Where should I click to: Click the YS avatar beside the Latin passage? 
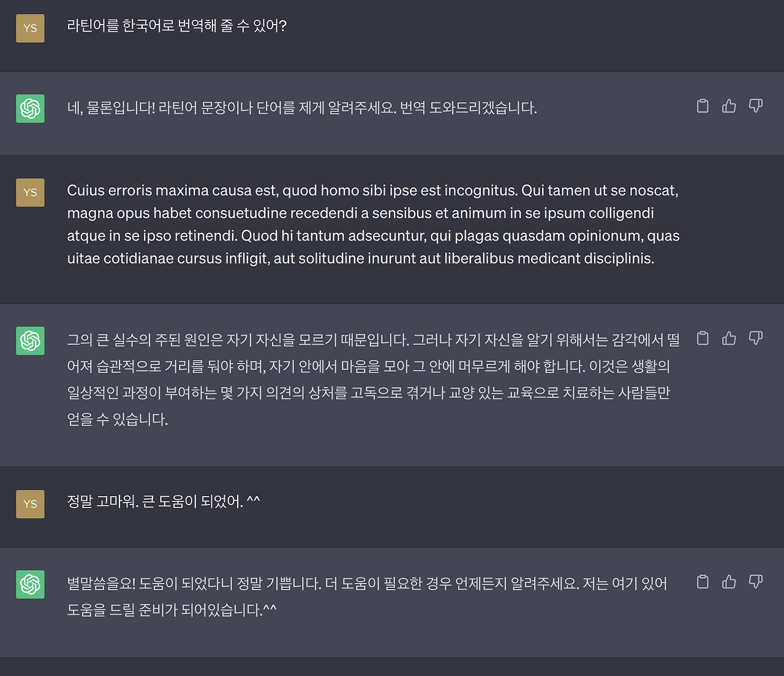[x=30, y=192]
